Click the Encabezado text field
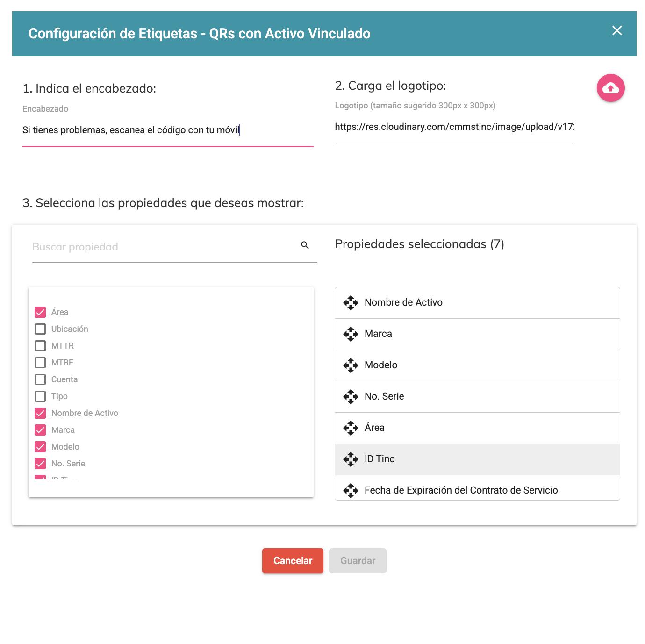 click(x=167, y=130)
